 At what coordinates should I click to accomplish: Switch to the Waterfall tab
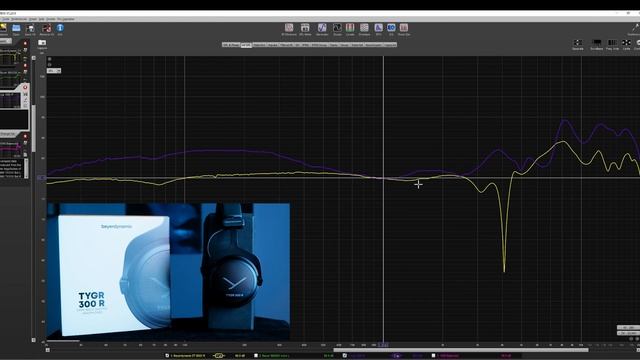click(x=357, y=45)
